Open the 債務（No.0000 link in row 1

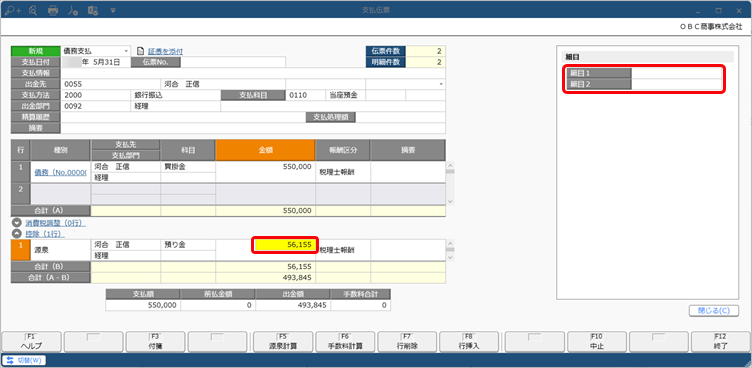(60, 172)
